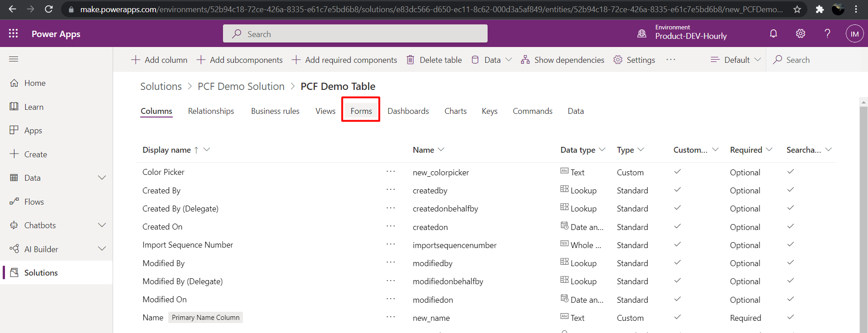This screenshot has height=333, width=868.
Task: Click the help question mark icon
Action: tap(827, 33)
